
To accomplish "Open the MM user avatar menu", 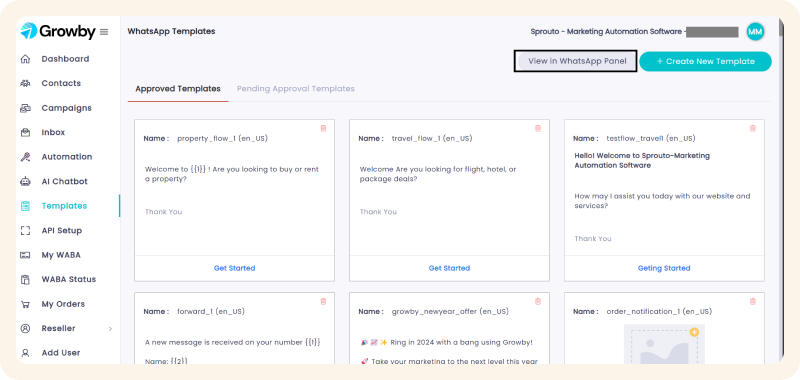I will 755,32.
